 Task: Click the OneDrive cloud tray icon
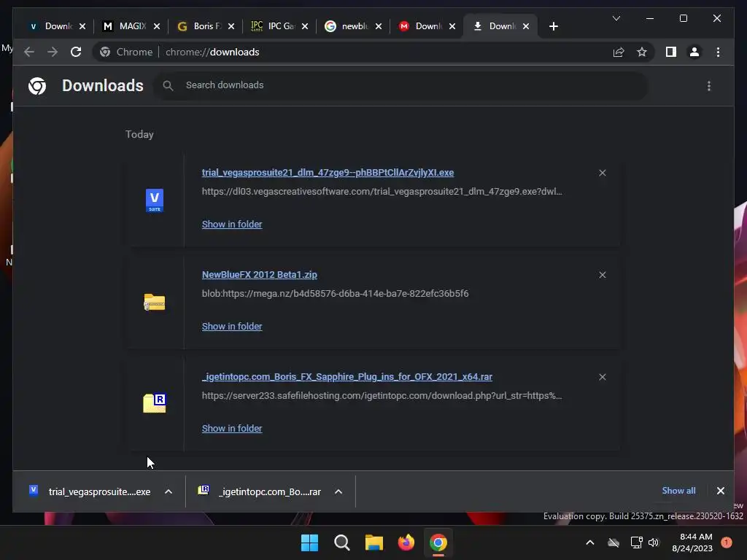tap(614, 542)
